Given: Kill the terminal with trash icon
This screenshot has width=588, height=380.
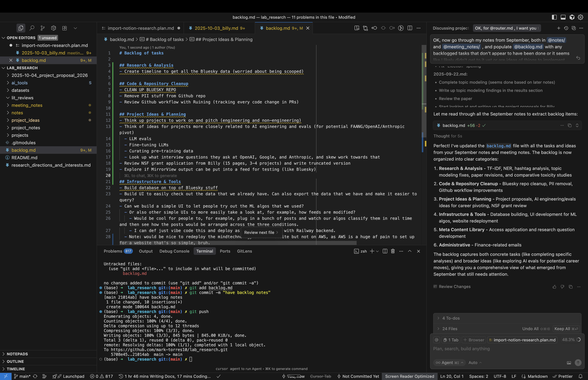Looking at the screenshot, I should (393, 251).
